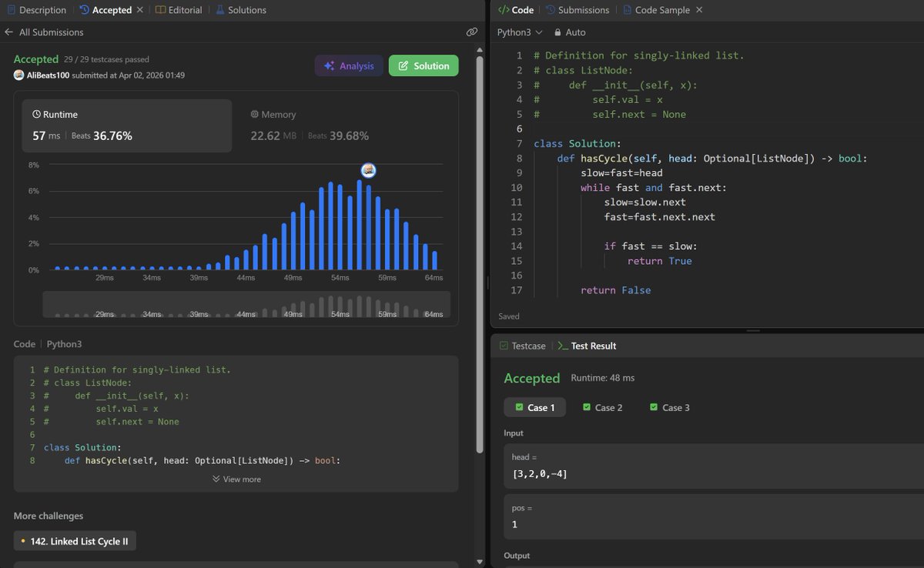The width and height of the screenshot is (924, 568).
Task: Select the Test Result tab
Action: point(587,346)
